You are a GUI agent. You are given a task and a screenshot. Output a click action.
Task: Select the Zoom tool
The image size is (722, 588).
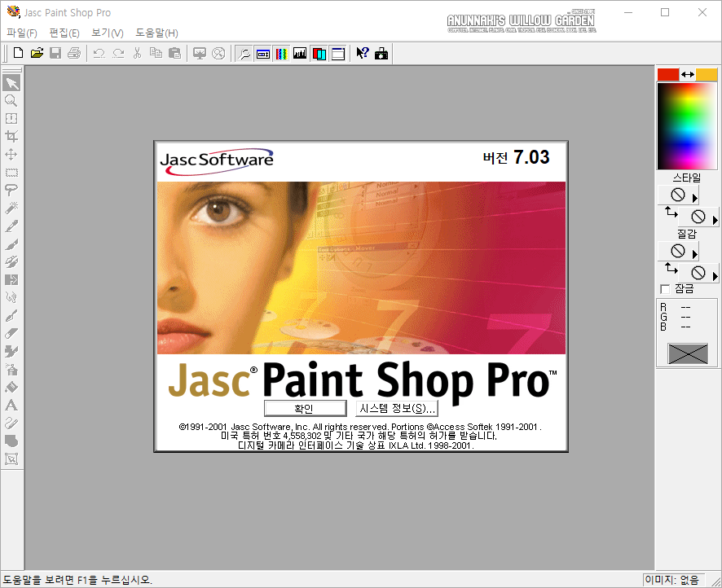(11, 100)
